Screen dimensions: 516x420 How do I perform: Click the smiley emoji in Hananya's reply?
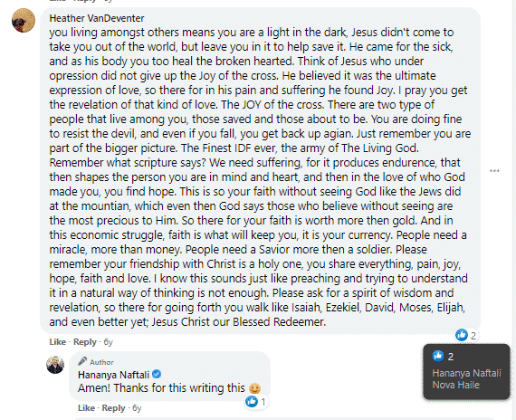coord(254,388)
